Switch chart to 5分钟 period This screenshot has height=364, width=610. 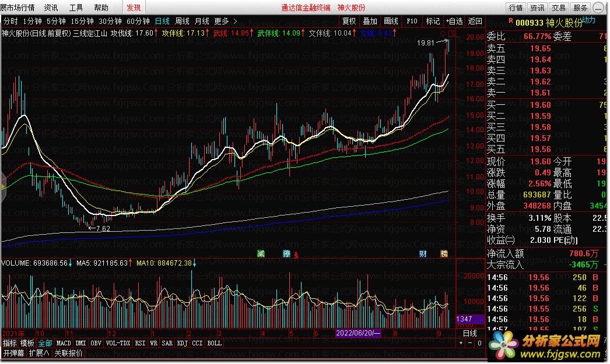(x=56, y=21)
